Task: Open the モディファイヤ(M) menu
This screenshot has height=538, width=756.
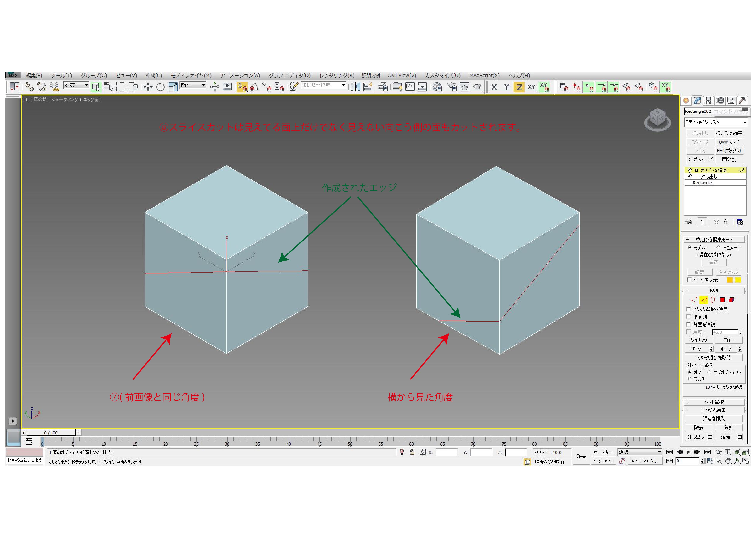Action: coord(191,75)
